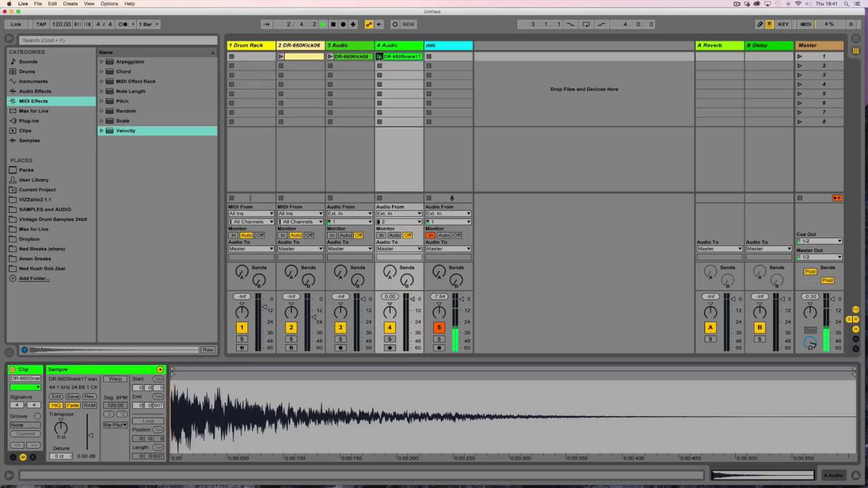Toggle the Warp button in Sample panel
Image resolution: width=868 pixels, height=488 pixels.
pyautogui.click(x=115, y=379)
